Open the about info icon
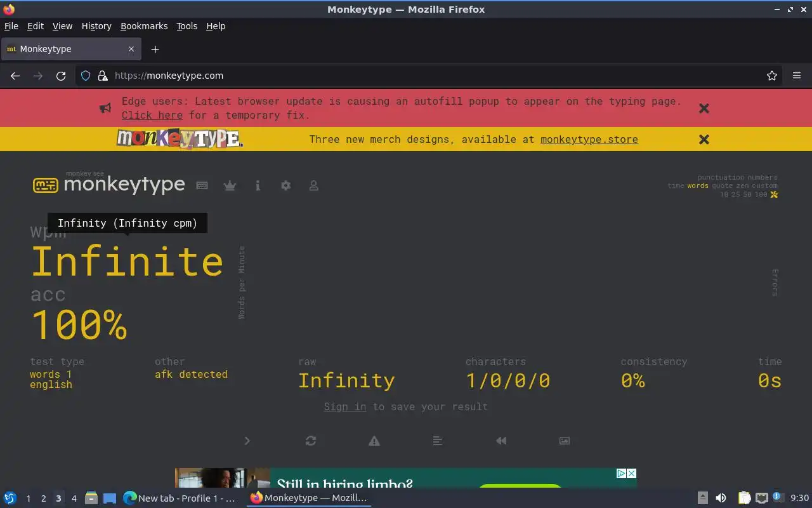 (258, 185)
